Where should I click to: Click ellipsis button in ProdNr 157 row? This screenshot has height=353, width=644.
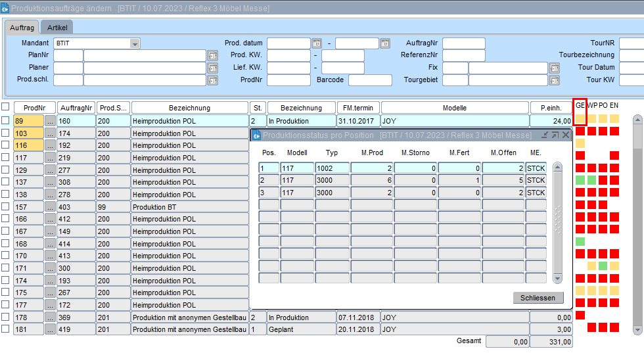(50, 206)
